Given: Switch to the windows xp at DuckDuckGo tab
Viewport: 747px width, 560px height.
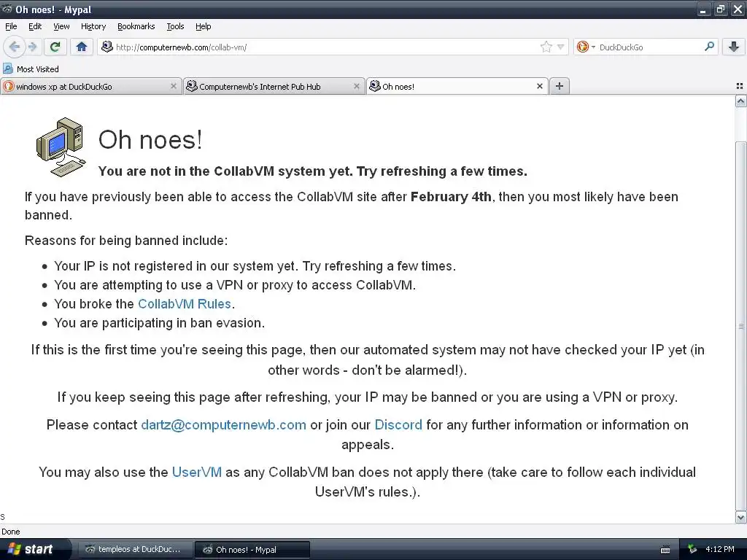Looking at the screenshot, I should pos(90,86).
